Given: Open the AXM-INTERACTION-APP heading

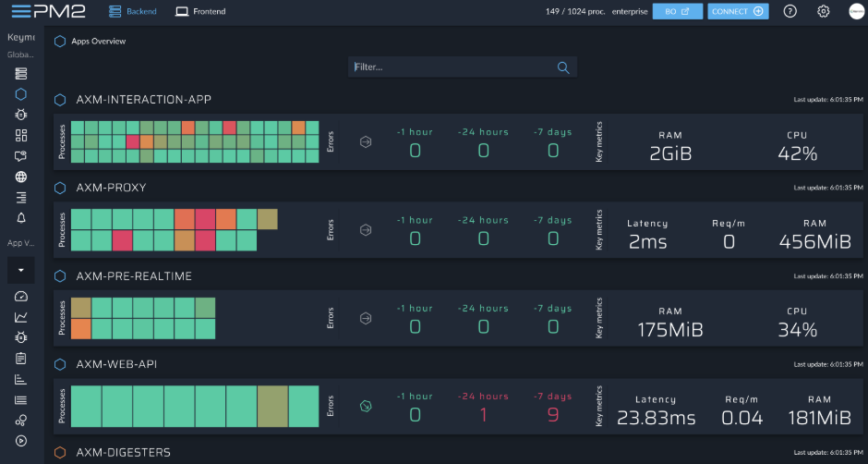Looking at the screenshot, I should click(x=143, y=100).
